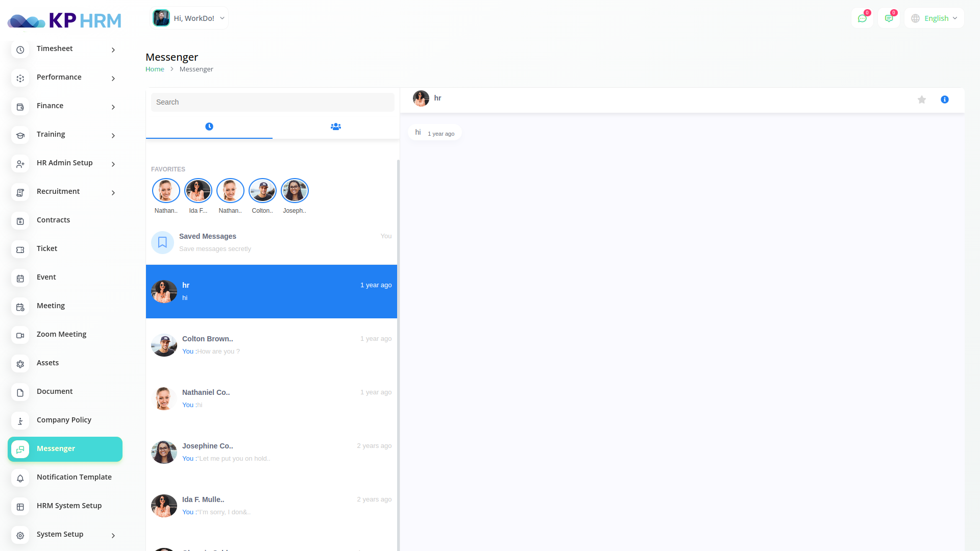Select Ida F... favorite avatar
The image size is (980, 551).
pos(198,191)
